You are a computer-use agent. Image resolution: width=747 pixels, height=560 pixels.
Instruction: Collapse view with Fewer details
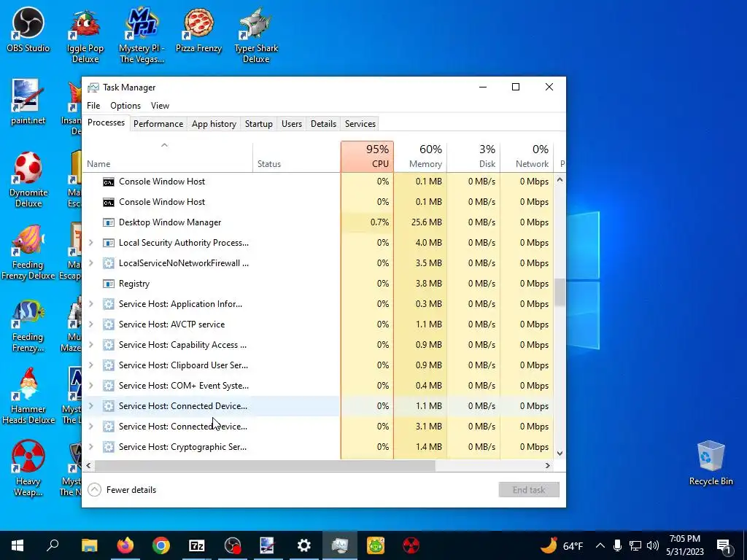(x=123, y=489)
